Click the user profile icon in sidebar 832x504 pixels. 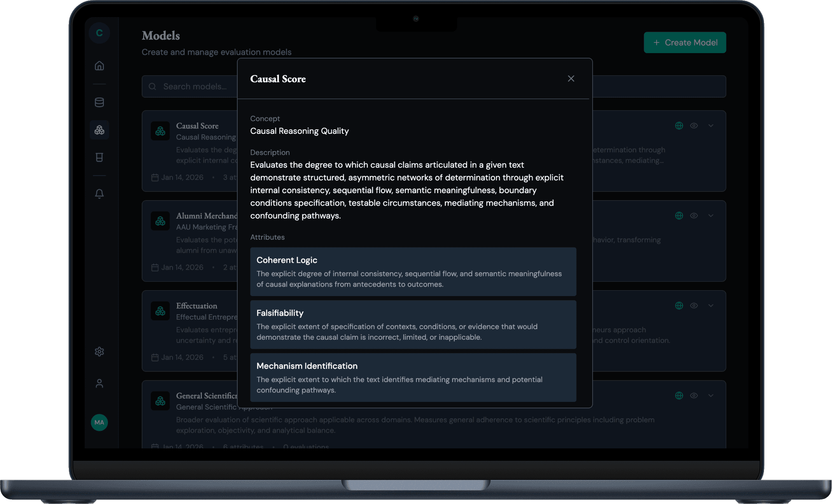[99, 383]
